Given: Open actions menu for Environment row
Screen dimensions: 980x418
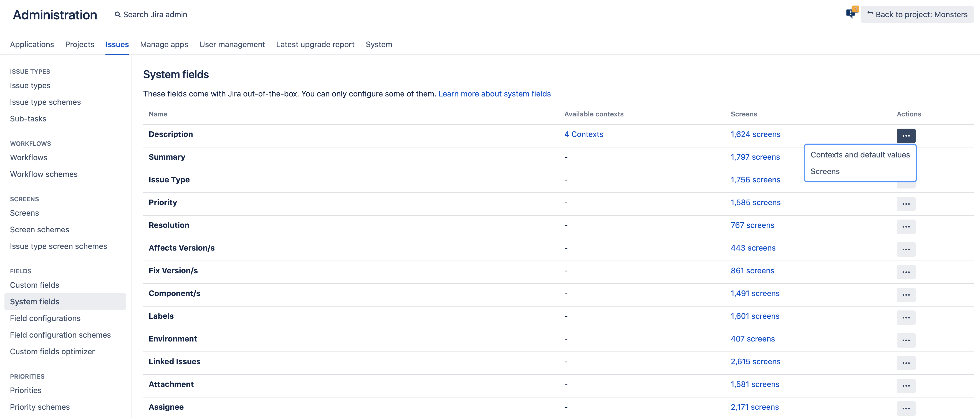Looking at the screenshot, I should pos(906,340).
